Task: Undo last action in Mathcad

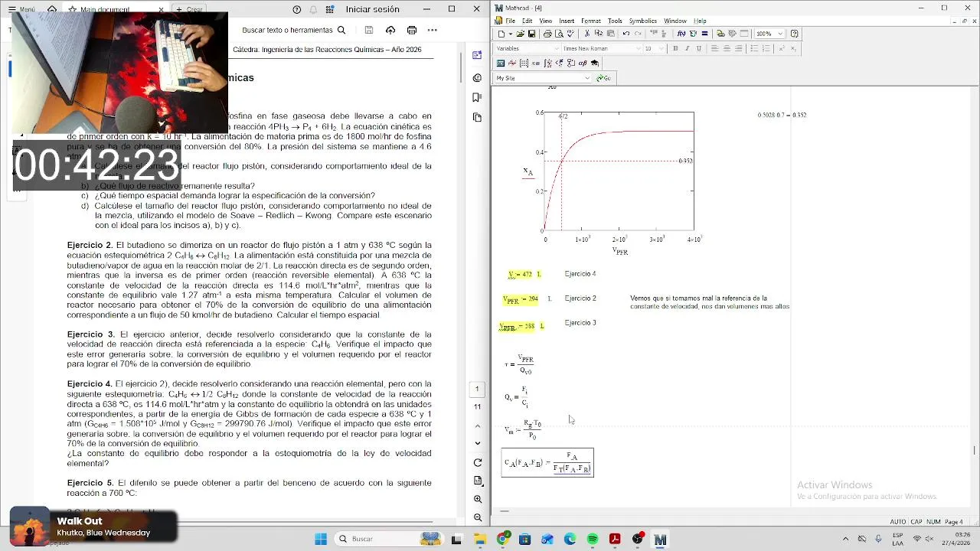Action: point(626,34)
